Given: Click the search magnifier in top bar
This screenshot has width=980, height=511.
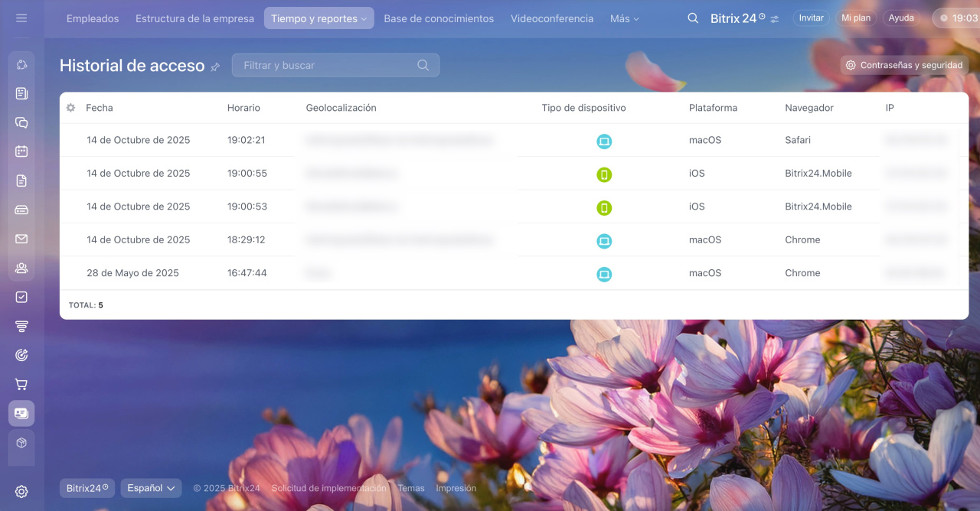Looking at the screenshot, I should click(693, 18).
